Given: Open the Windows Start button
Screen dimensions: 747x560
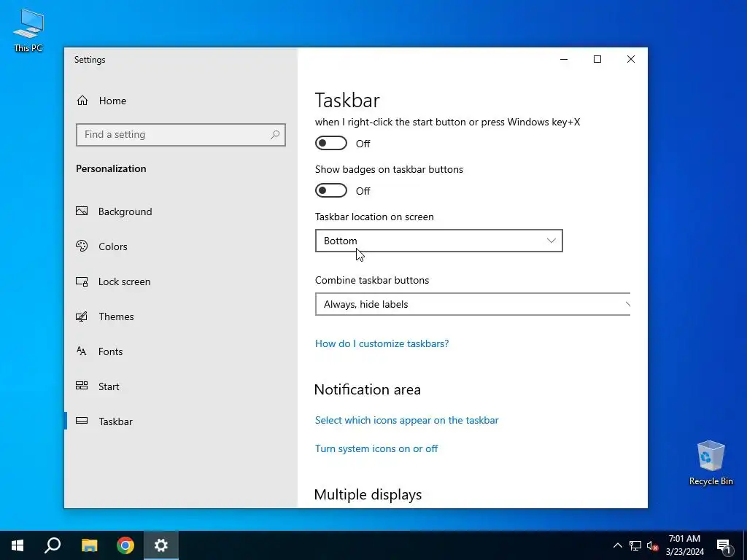Looking at the screenshot, I should [18, 545].
